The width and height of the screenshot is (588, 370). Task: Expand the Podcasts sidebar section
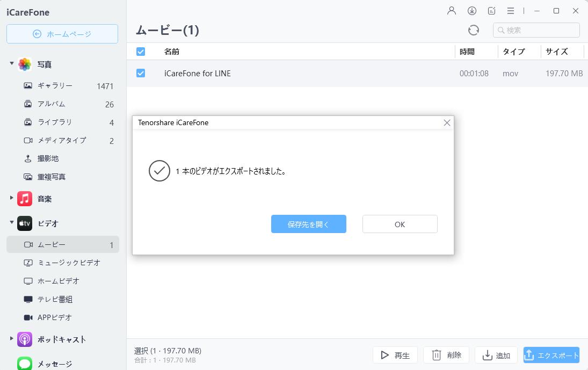click(11, 339)
